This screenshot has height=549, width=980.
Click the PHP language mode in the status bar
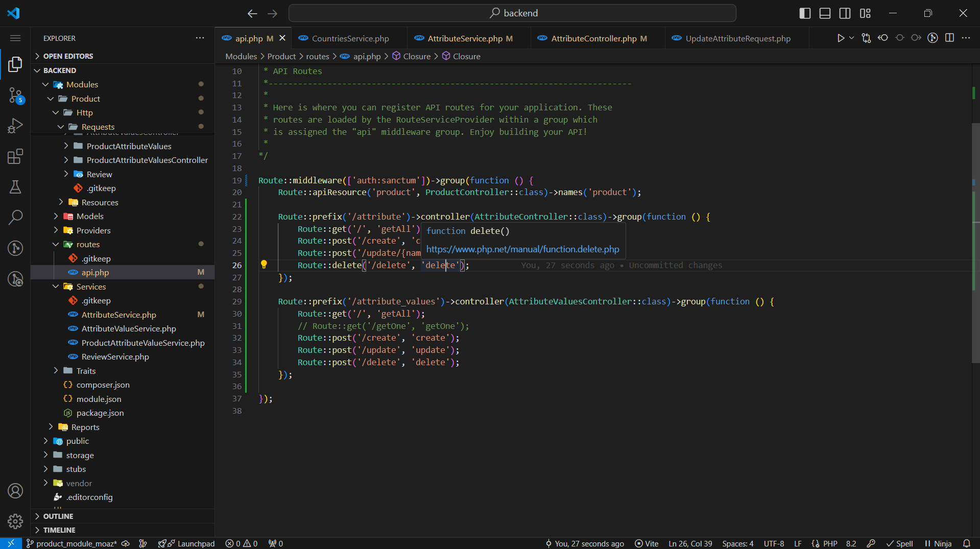point(830,543)
